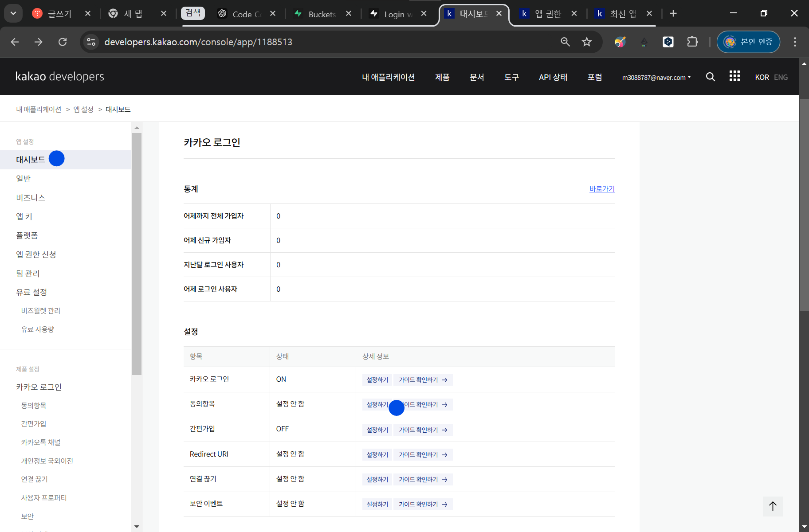Go forward in browser history
The height and width of the screenshot is (532, 809).
(39, 42)
